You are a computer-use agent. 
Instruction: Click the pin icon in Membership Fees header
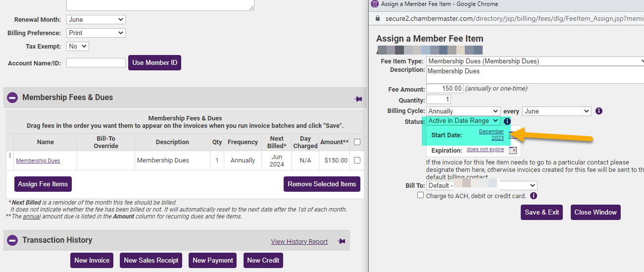tap(358, 99)
